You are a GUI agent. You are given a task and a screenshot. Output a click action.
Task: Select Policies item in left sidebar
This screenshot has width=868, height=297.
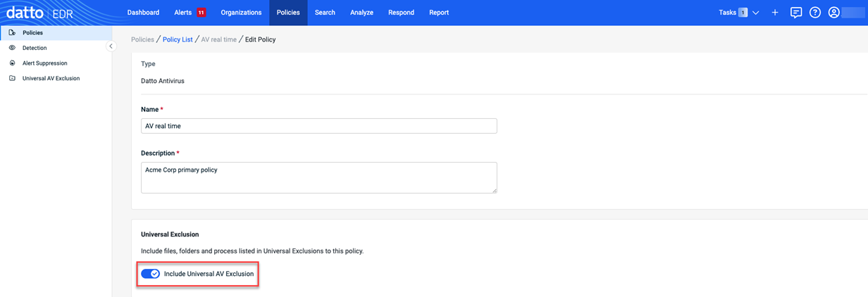56,32
